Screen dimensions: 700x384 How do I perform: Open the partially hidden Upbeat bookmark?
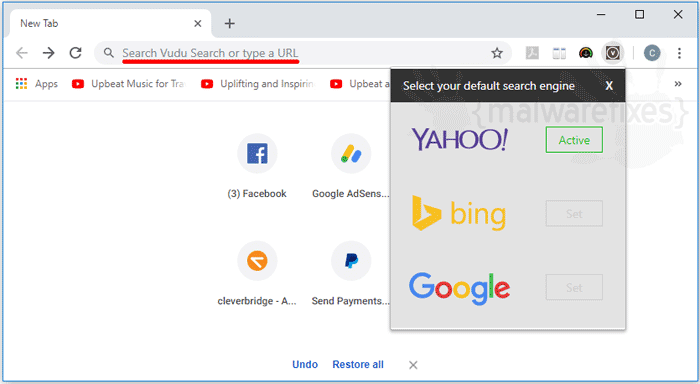(x=360, y=83)
